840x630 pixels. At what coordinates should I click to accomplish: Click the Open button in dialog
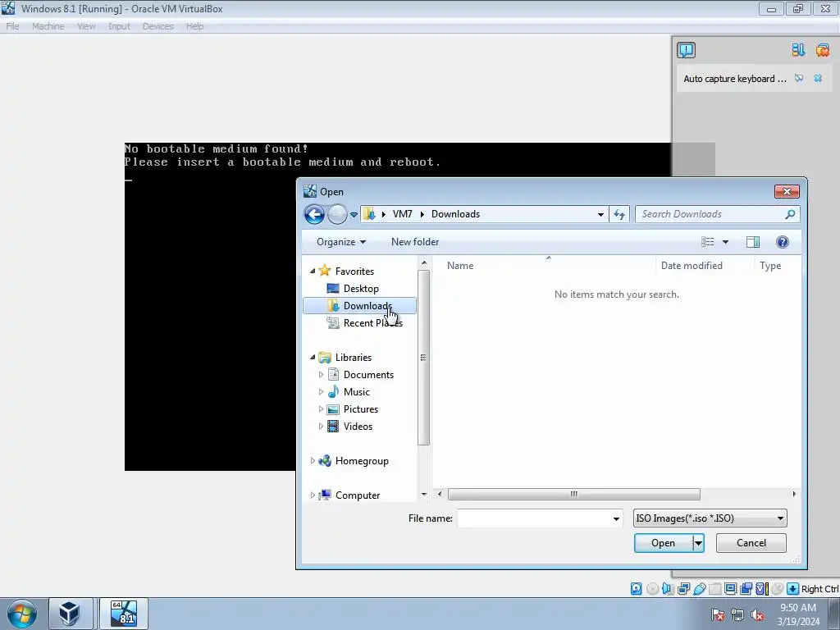[663, 543]
